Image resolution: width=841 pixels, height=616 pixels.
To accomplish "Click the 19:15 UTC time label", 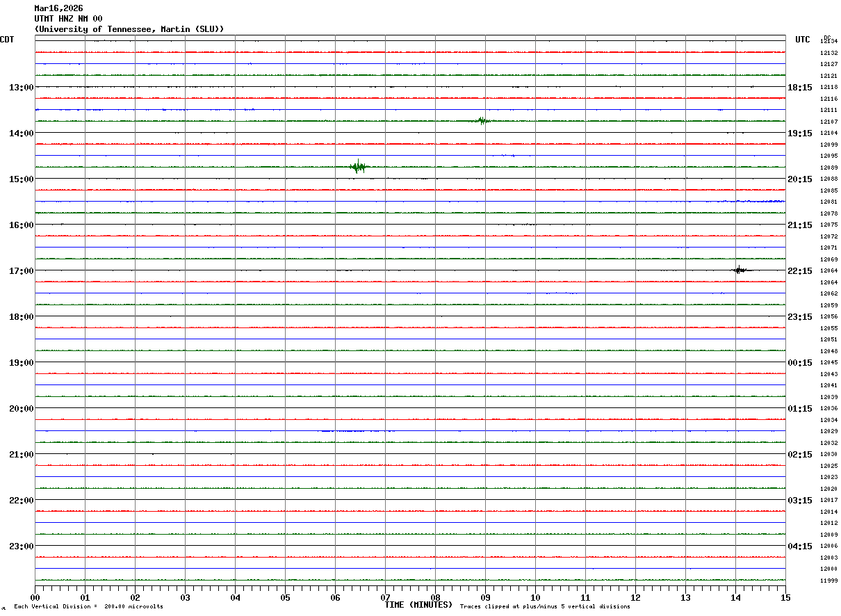I will point(800,133).
